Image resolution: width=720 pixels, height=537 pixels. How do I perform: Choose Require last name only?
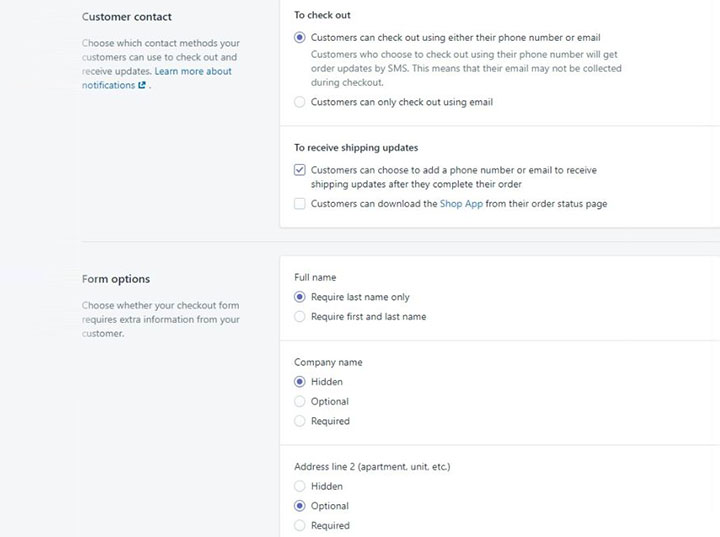299,297
